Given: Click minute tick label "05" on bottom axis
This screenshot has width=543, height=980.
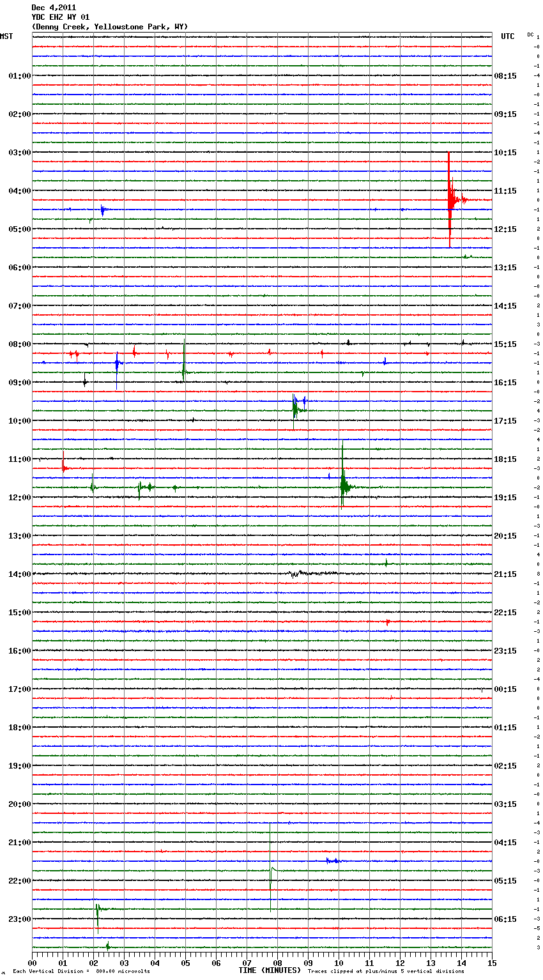Looking at the screenshot, I should (x=185, y=963).
